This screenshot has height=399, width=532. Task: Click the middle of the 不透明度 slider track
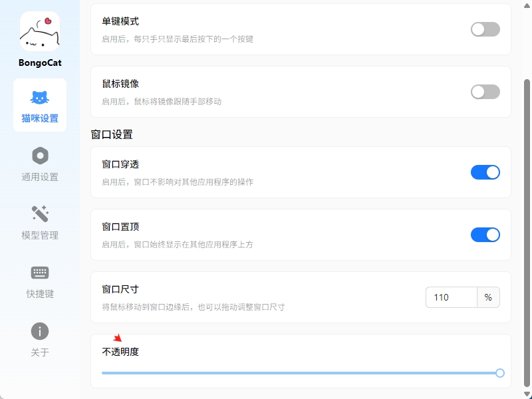pos(301,373)
